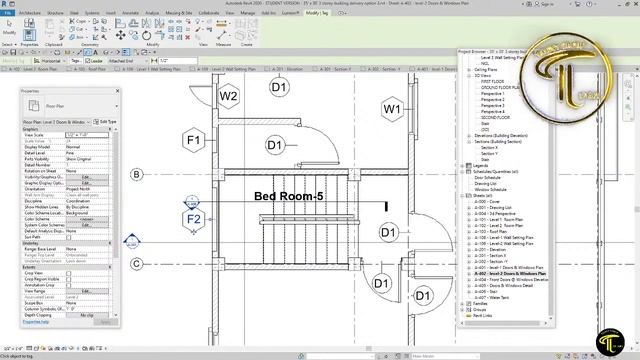This screenshot has height=360, width=640.
Task: Collapse the Underlay section in Properties
Action: [x=110, y=243]
